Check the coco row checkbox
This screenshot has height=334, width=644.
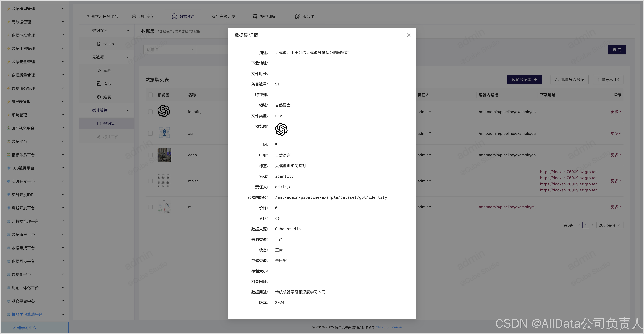(150, 155)
